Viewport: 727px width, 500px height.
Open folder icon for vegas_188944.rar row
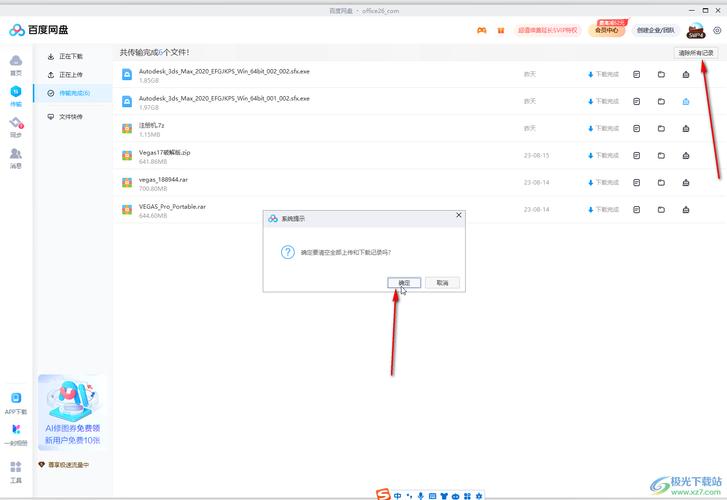click(x=661, y=182)
